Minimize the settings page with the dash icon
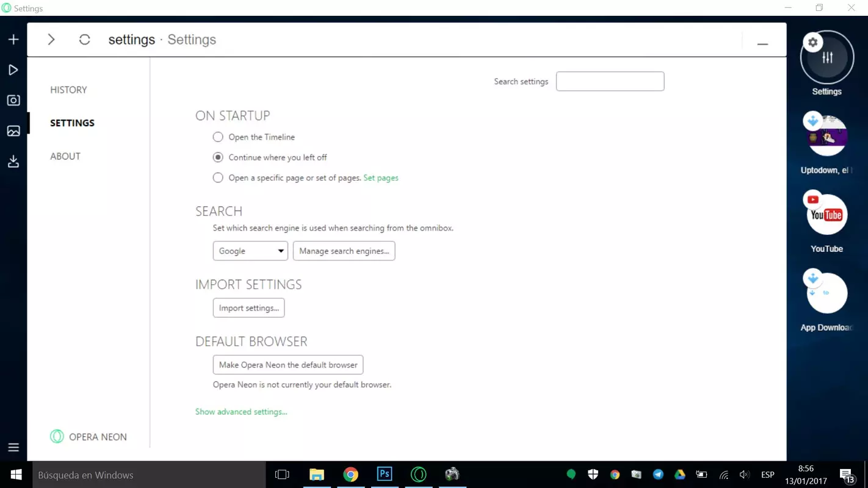This screenshot has width=868, height=488. pyautogui.click(x=762, y=44)
